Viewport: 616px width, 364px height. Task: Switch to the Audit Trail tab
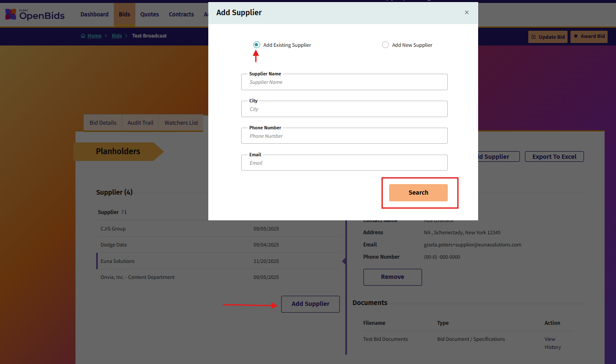140,123
